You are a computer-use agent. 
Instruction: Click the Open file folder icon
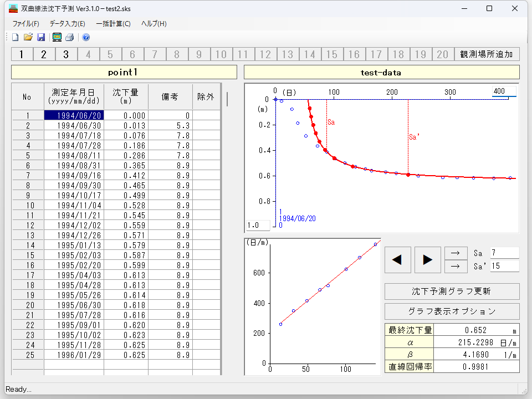coord(28,37)
